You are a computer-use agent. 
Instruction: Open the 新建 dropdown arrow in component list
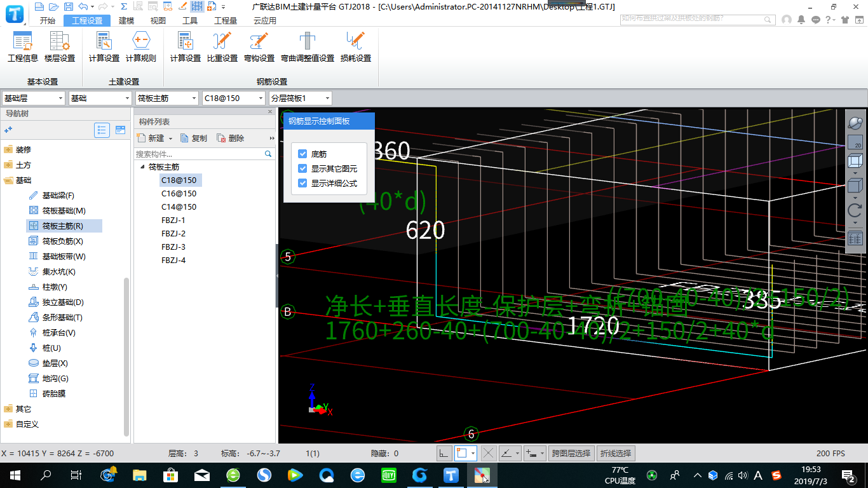tap(170, 139)
